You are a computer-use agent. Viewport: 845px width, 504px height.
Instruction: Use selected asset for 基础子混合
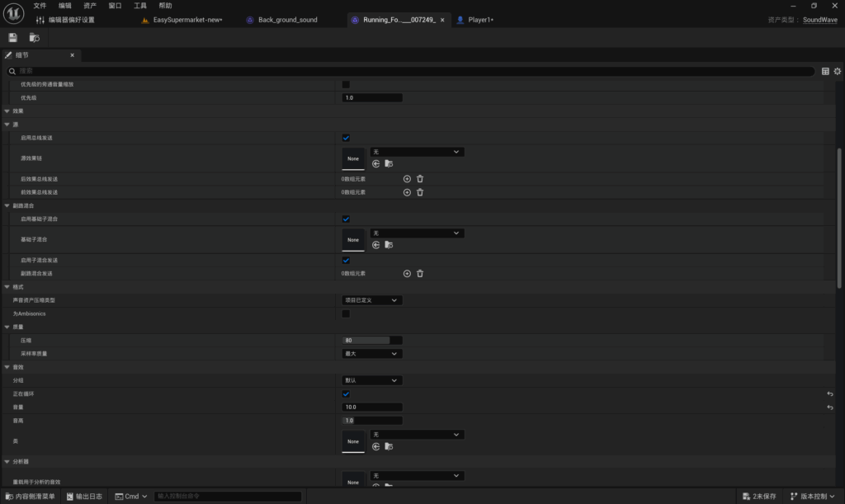tap(375, 245)
